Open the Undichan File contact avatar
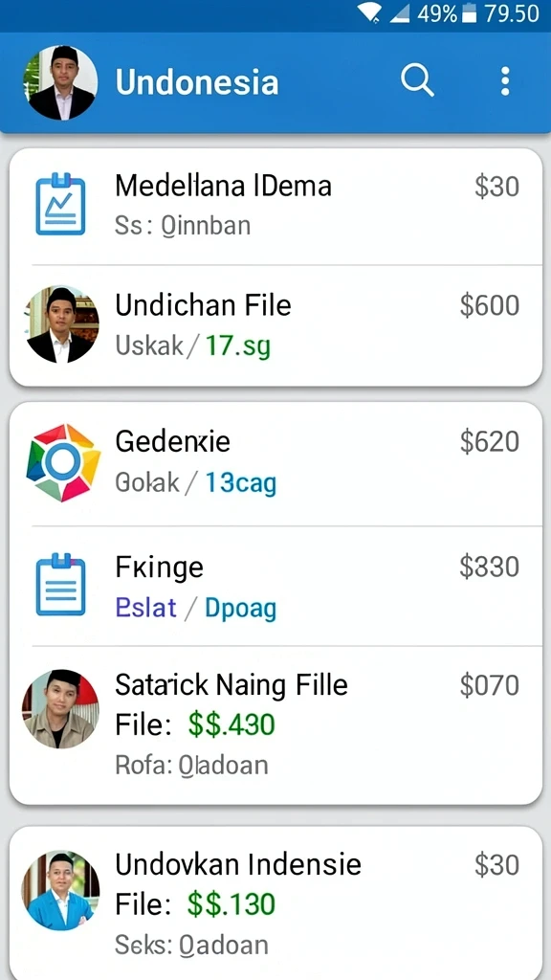The height and width of the screenshot is (980, 551). pyautogui.click(x=62, y=324)
